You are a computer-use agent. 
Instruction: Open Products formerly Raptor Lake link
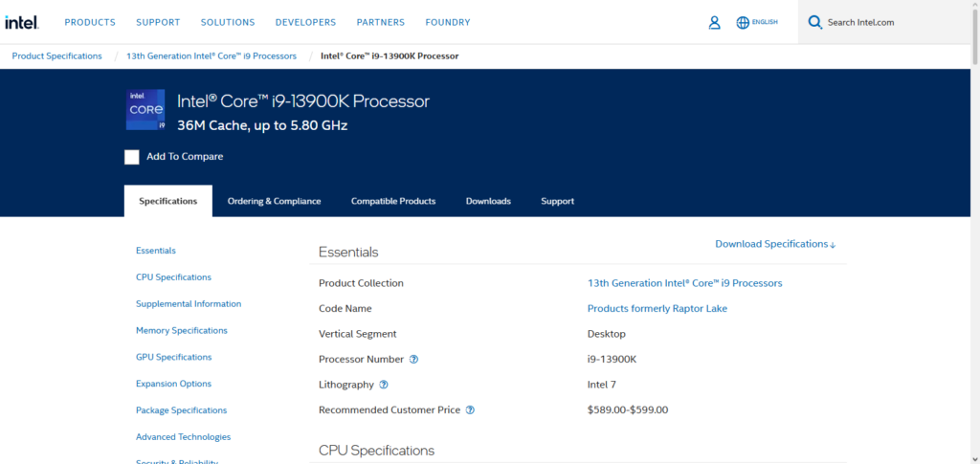(x=657, y=308)
